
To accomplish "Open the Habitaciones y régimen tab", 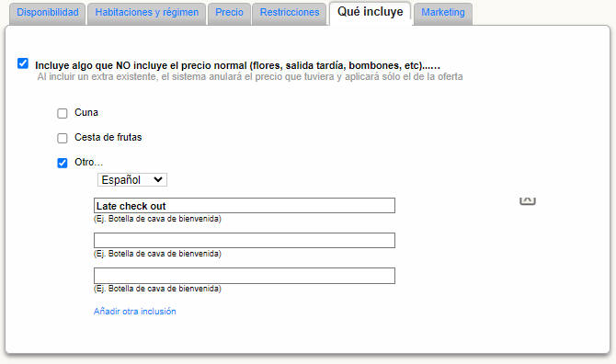I will pyautogui.click(x=146, y=13).
